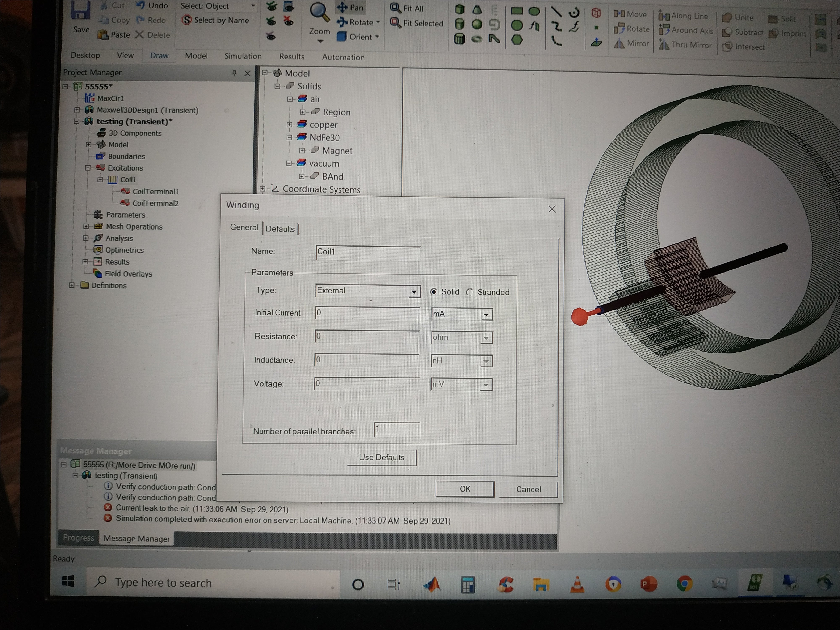The image size is (840, 630).
Task: Open the Rotate view dropdown arrow
Action: pos(378,22)
